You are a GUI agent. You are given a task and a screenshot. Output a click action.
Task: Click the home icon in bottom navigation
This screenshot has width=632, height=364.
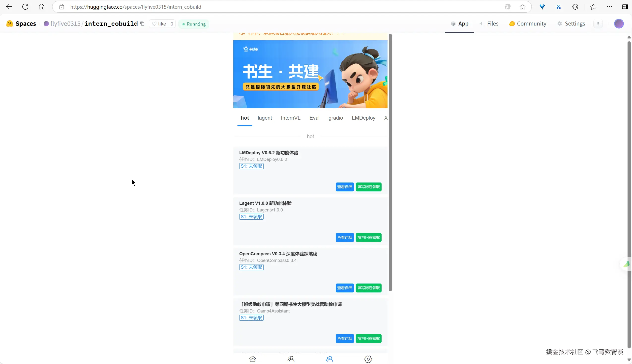coord(253,359)
